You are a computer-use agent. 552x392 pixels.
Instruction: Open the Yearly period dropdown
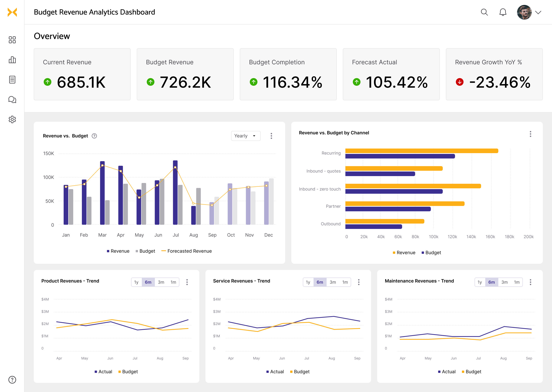[x=246, y=136]
